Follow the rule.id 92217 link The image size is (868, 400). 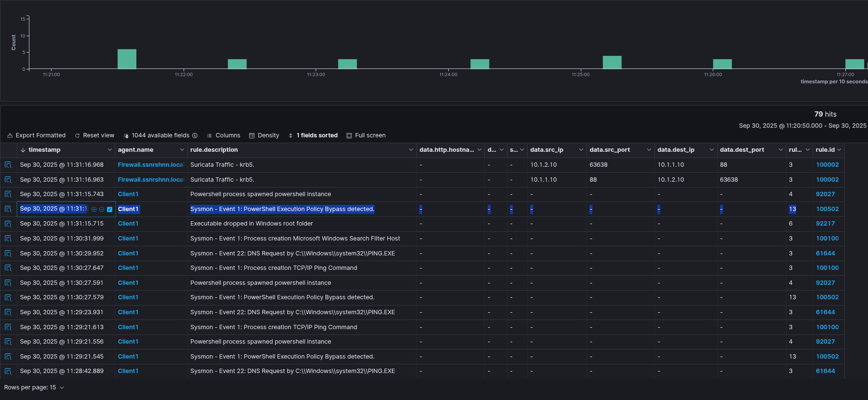point(825,224)
